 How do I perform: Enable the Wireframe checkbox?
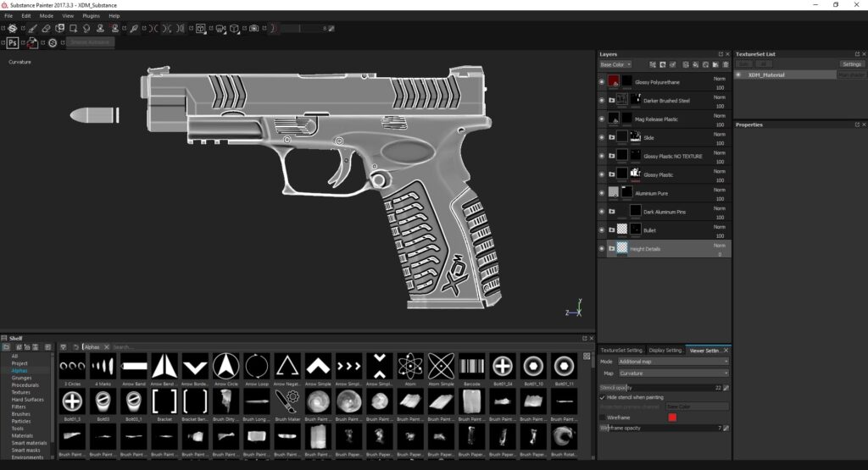click(603, 417)
